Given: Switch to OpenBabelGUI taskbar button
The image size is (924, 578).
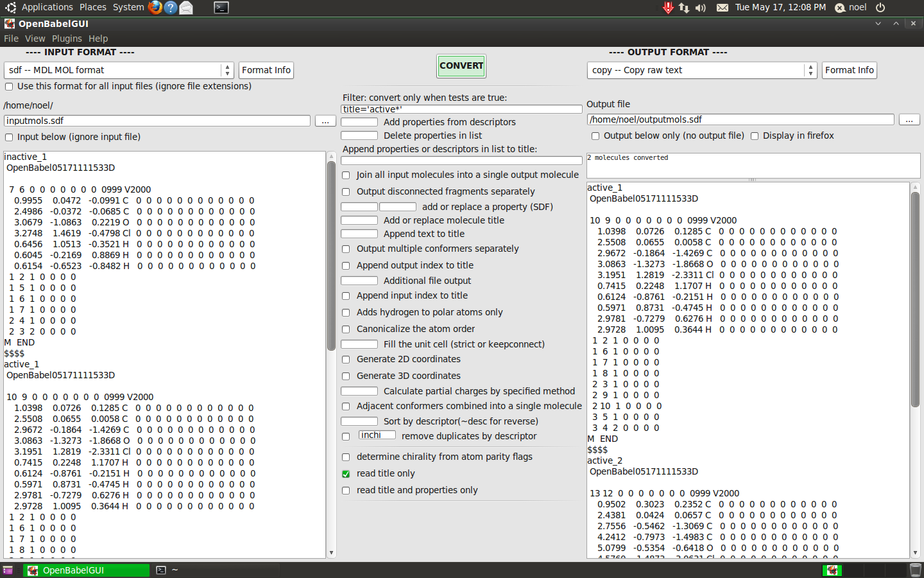Looking at the screenshot, I should [x=87, y=570].
